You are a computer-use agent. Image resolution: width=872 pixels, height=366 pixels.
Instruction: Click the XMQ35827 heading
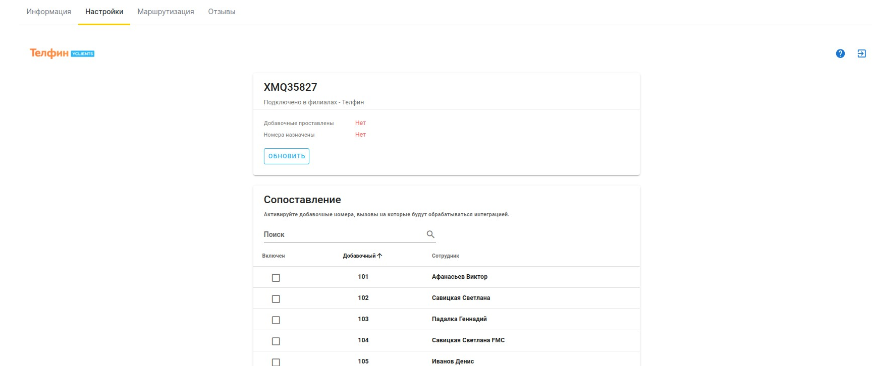(x=290, y=87)
